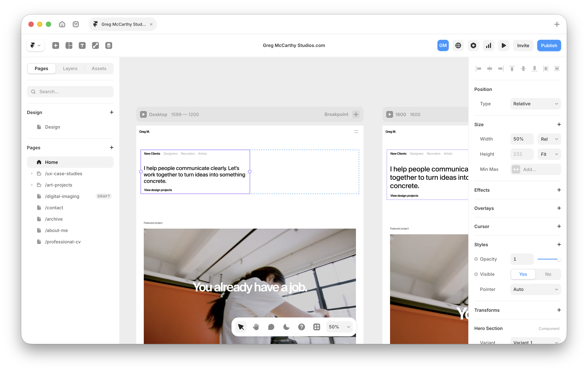This screenshot has height=372, width=588.
Task: Add a new tab with plus
Action: [x=557, y=24]
